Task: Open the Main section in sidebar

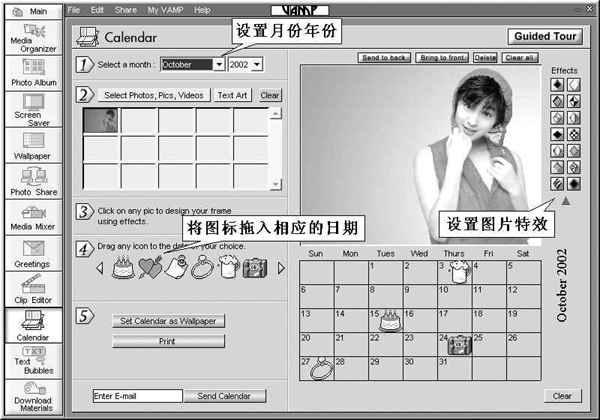Action: point(33,11)
